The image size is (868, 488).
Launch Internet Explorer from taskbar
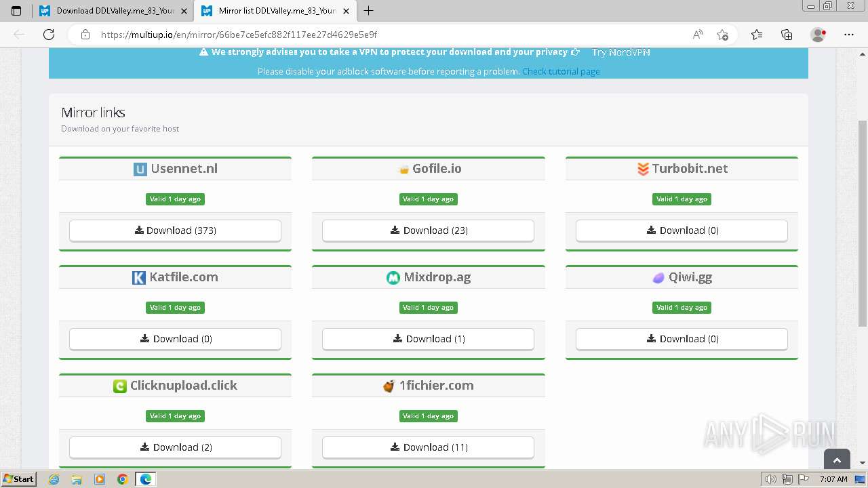tap(54, 479)
